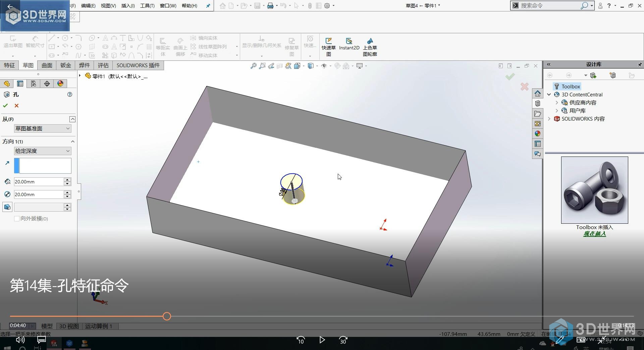Collapse the 从(F) section
644x350 pixels.
click(x=72, y=119)
